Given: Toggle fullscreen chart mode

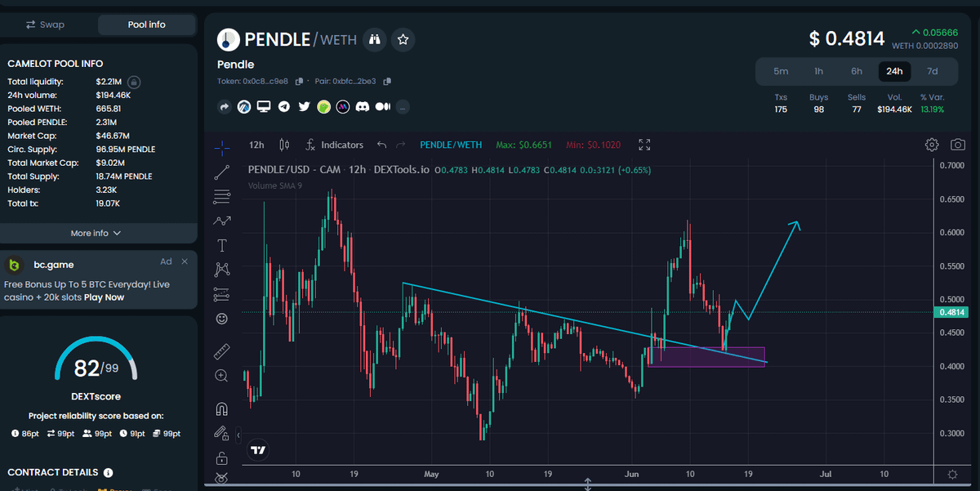Looking at the screenshot, I should pos(644,145).
